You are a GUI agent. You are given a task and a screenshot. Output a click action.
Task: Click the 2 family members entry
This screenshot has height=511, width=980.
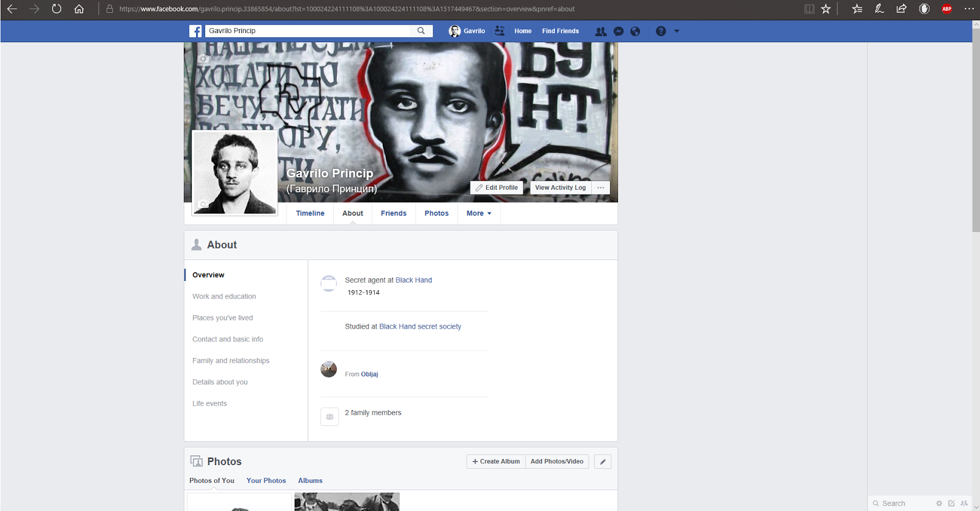(373, 413)
